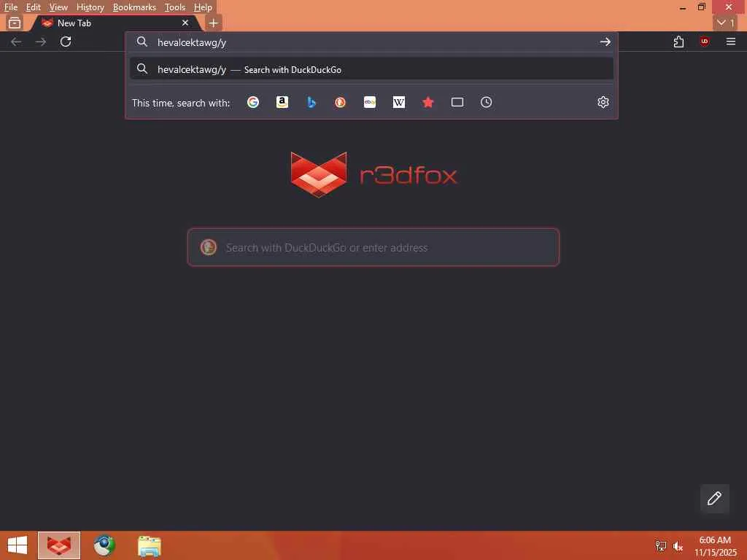This screenshot has width=747, height=560.
Task: Open the Extensions puzzle icon
Action: coord(679,42)
